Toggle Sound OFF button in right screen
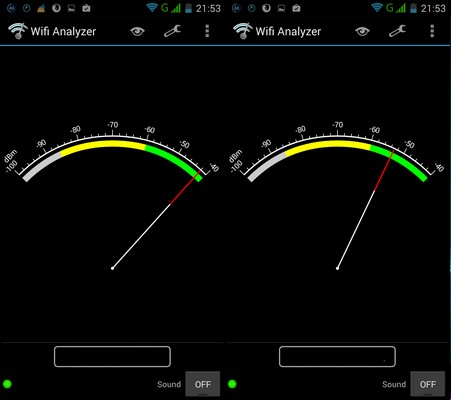 428,384
